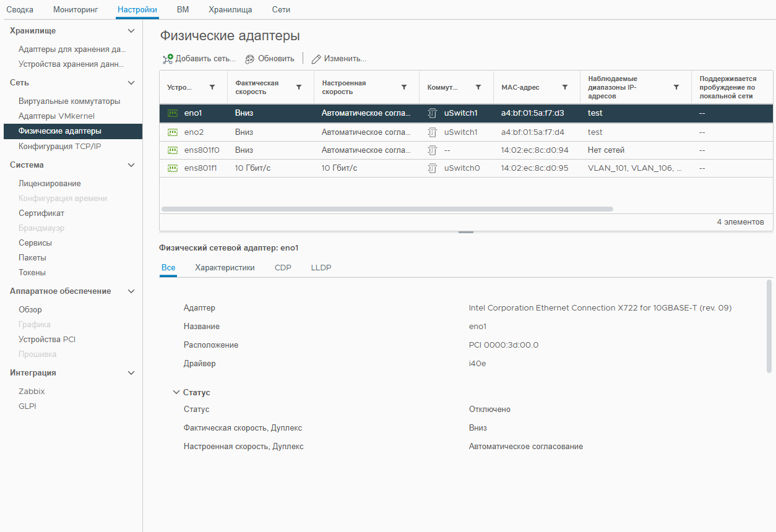Open the Характеристики tab
The image size is (776, 532).
point(225,267)
